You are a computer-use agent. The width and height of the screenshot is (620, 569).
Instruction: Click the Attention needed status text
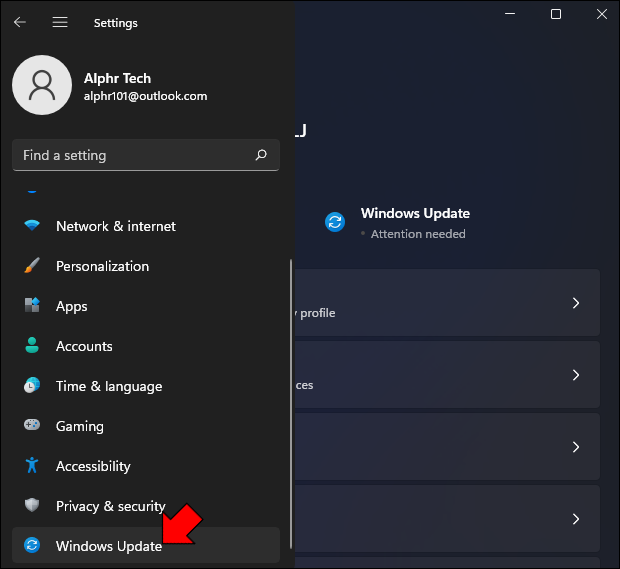(418, 234)
